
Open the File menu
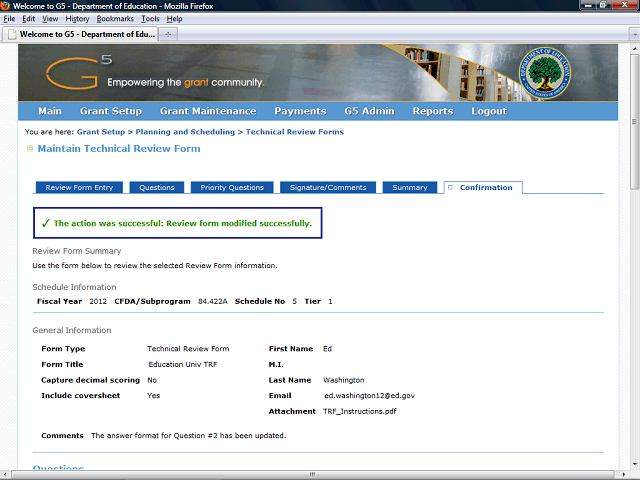click(x=9, y=19)
